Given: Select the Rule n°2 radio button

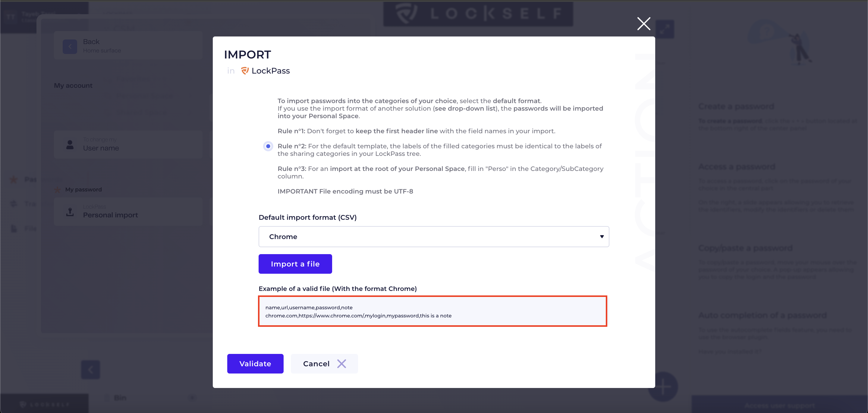Looking at the screenshot, I should click(268, 146).
